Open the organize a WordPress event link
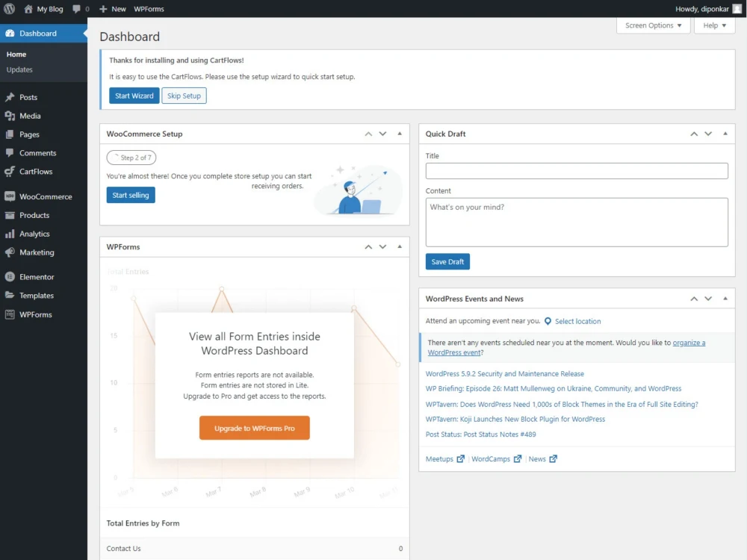The image size is (747, 560). [x=566, y=348]
